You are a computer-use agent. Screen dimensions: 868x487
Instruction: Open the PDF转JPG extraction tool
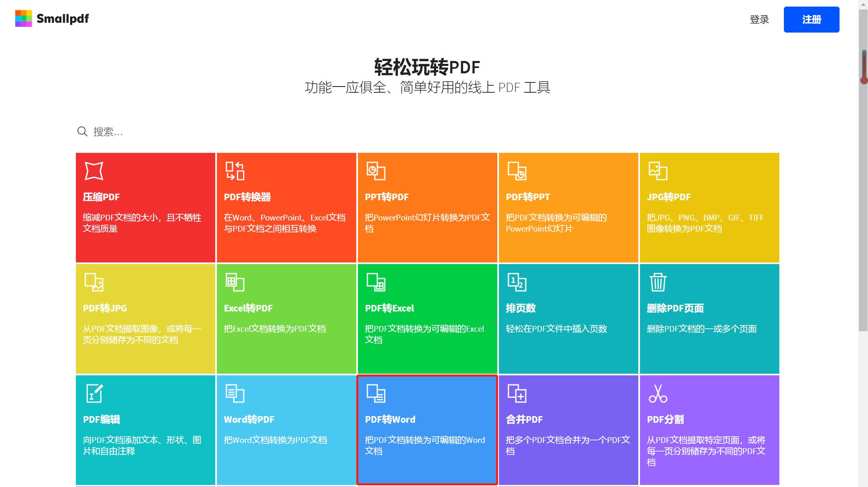(94, 282)
